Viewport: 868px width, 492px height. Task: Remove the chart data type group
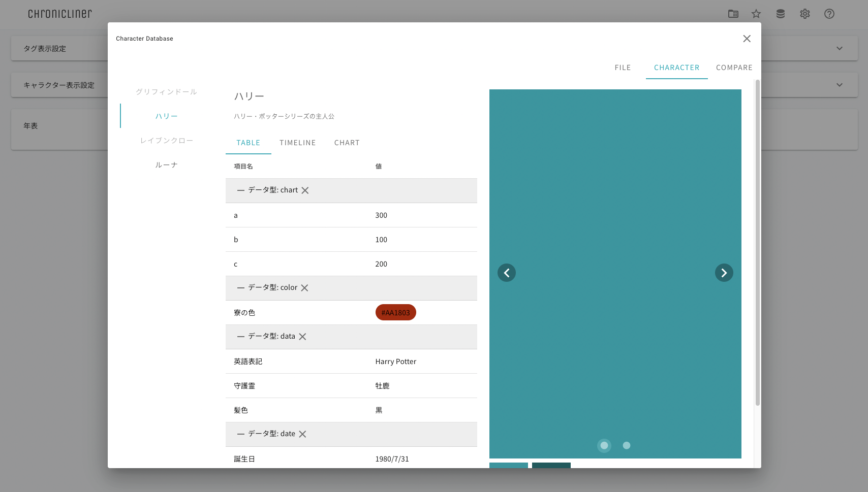(305, 190)
